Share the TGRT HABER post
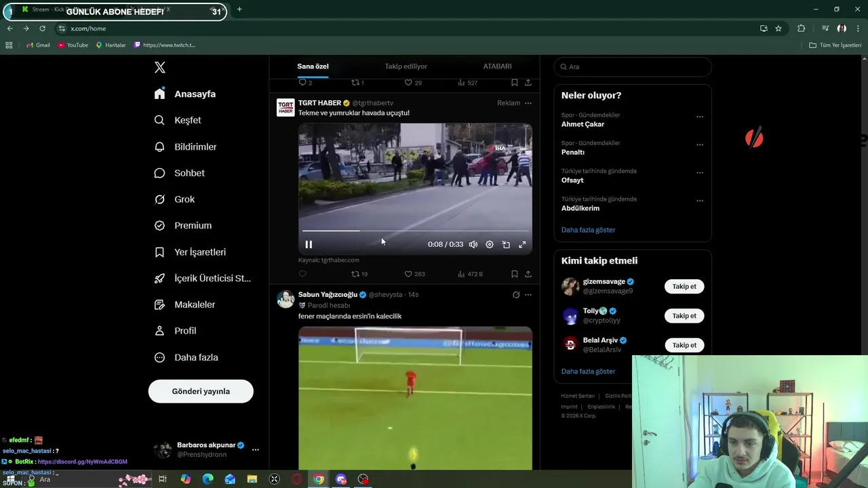This screenshot has width=868, height=488. pos(528,274)
